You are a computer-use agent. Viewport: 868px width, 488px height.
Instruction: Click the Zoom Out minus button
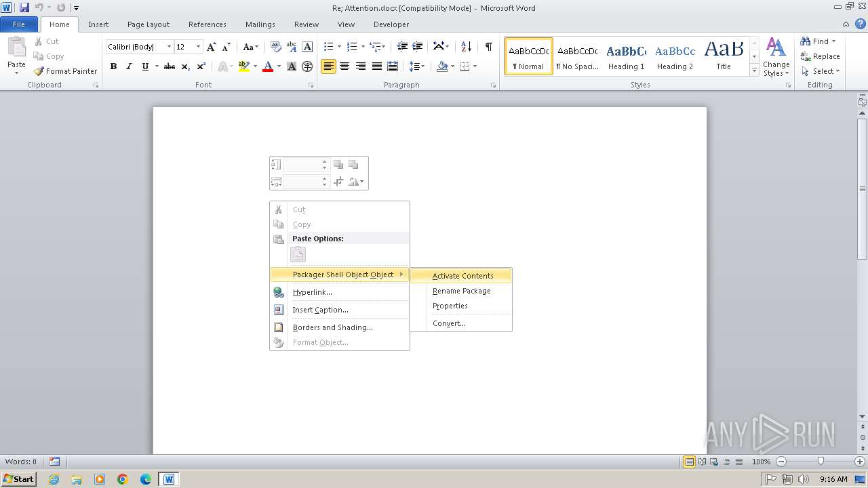point(781,462)
